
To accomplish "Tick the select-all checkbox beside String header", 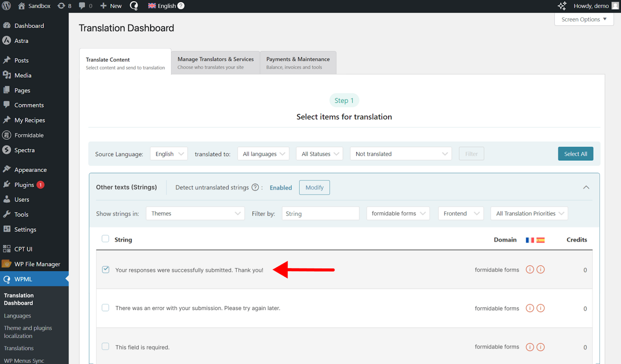I will 106,239.
